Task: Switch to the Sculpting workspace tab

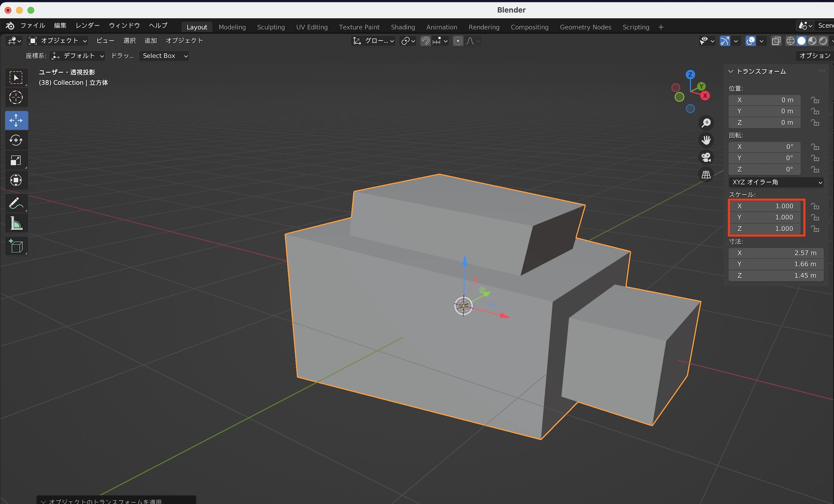Action: point(271,27)
